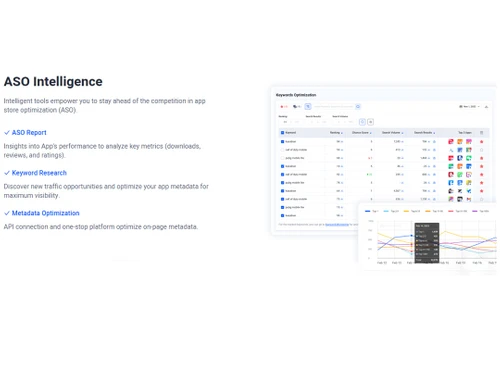Click the keyword search input field

[x=333, y=107]
